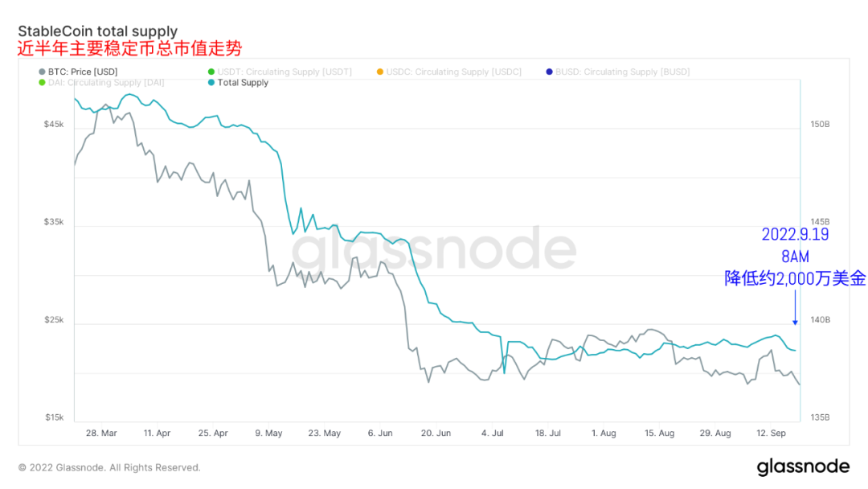Select the StableCoin total supply title
This screenshot has width=868, height=489.
[x=98, y=31]
